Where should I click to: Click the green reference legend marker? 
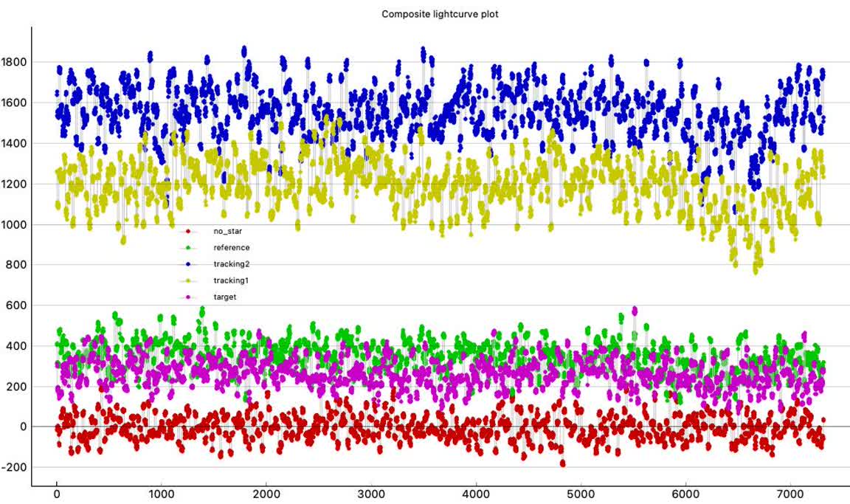pos(188,248)
